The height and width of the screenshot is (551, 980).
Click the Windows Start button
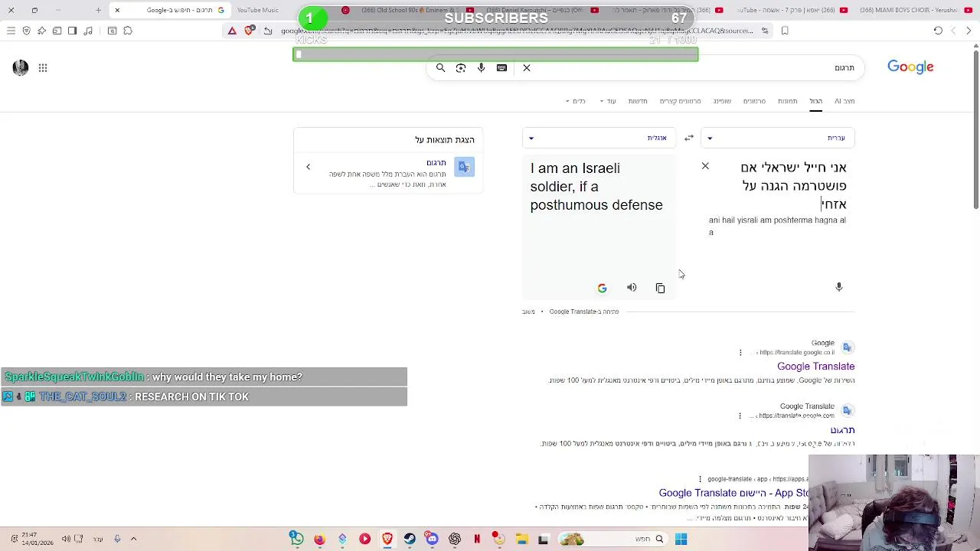click(681, 539)
